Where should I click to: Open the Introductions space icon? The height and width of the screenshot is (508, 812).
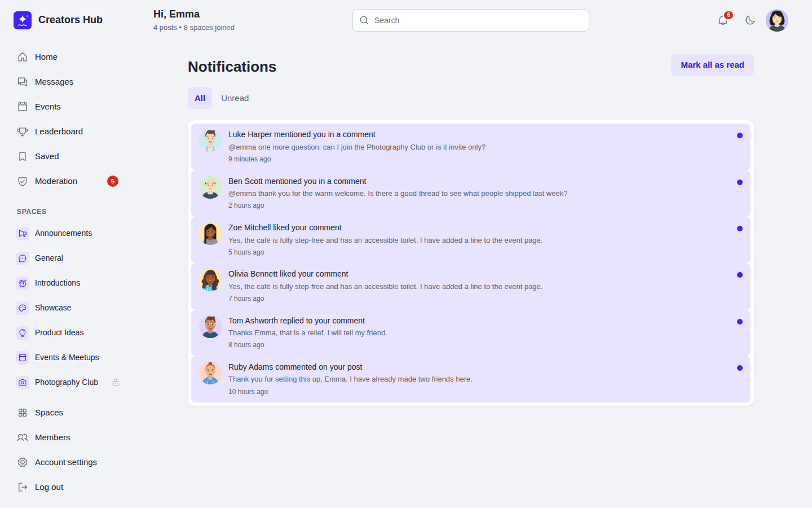[x=23, y=283]
